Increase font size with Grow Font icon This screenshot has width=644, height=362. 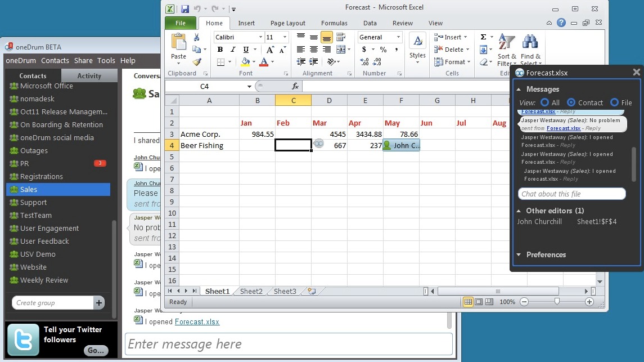coord(270,50)
